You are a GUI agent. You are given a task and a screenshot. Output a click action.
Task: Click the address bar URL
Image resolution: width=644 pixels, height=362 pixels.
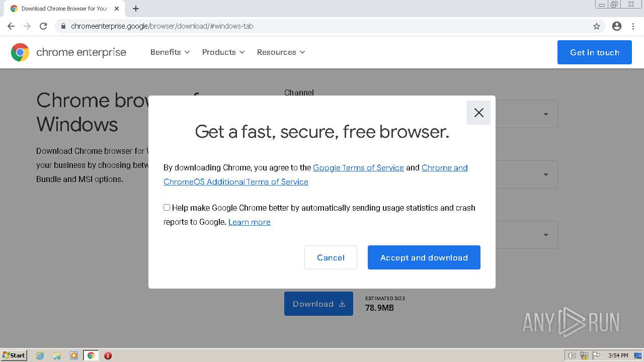point(162,26)
